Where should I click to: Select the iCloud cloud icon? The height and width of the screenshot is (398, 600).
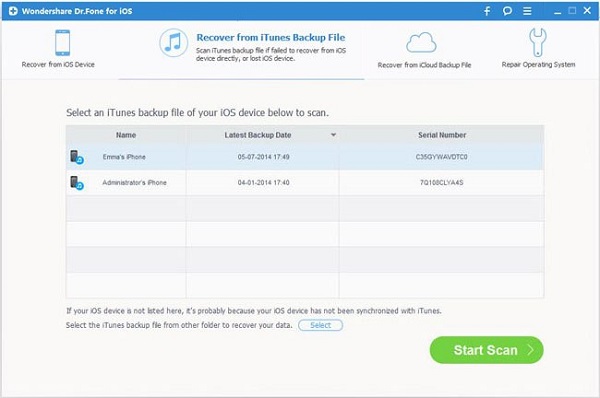[421, 43]
